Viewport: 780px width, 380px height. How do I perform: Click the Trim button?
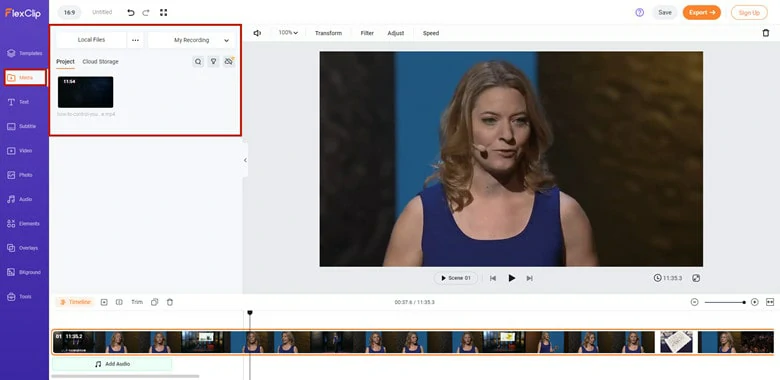click(x=137, y=302)
